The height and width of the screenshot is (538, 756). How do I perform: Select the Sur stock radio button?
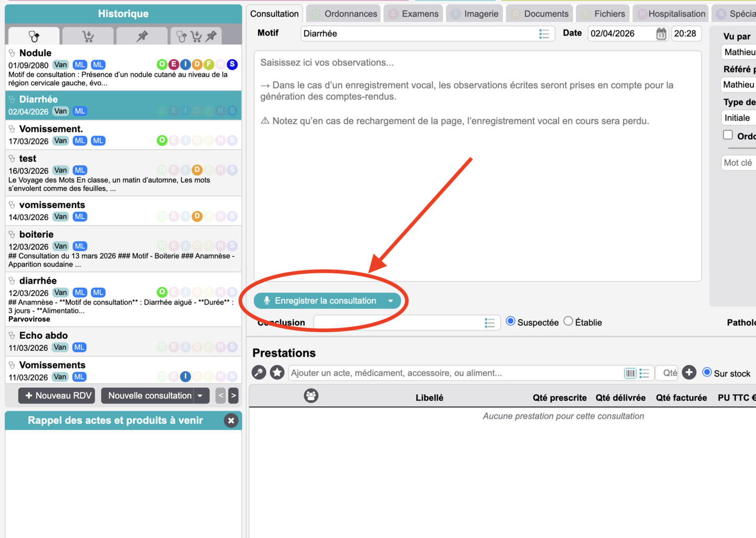click(x=707, y=372)
